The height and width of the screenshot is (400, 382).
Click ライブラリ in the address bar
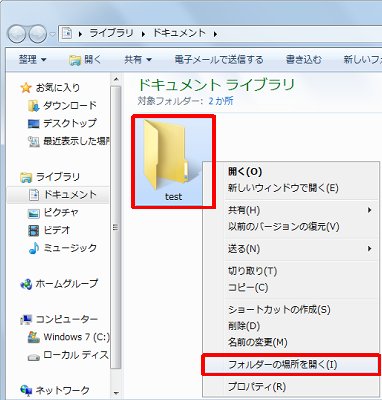point(111,33)
